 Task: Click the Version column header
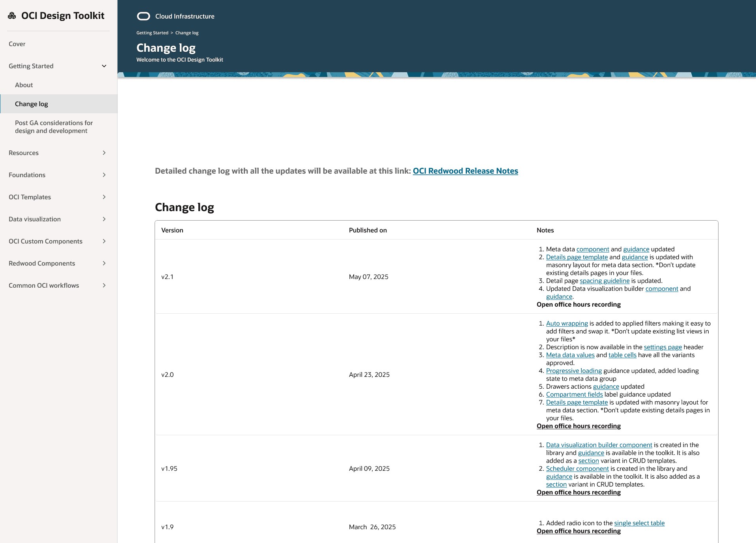coord(172,230)
